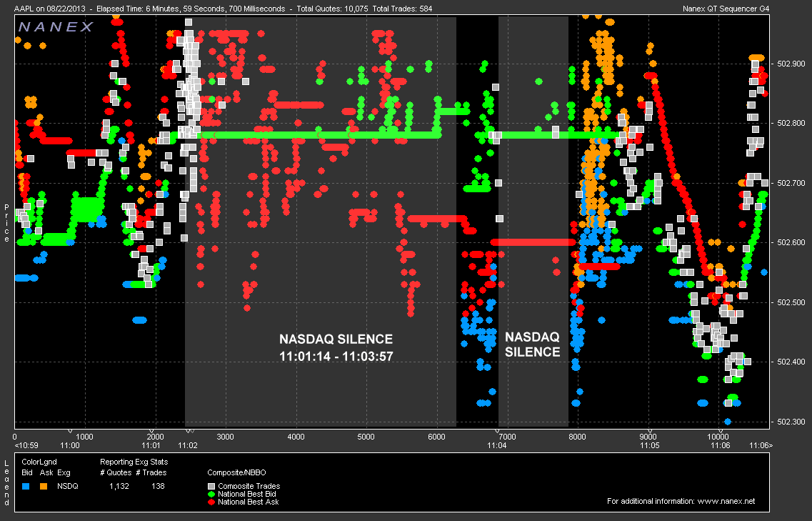Click the 'Total Quotes: 10,075' header text
Image resolution: width=812 pixels, height=521 pixels.
tap(332, 9)
